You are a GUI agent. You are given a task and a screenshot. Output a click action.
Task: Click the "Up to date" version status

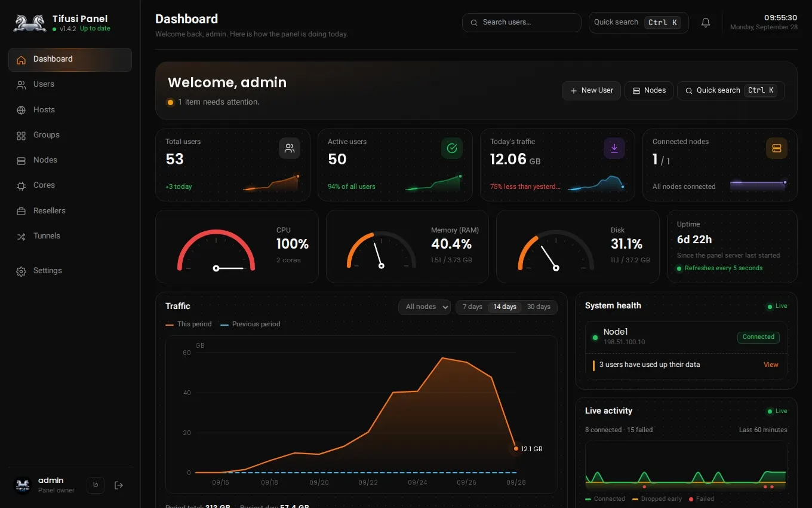[95, 29]
